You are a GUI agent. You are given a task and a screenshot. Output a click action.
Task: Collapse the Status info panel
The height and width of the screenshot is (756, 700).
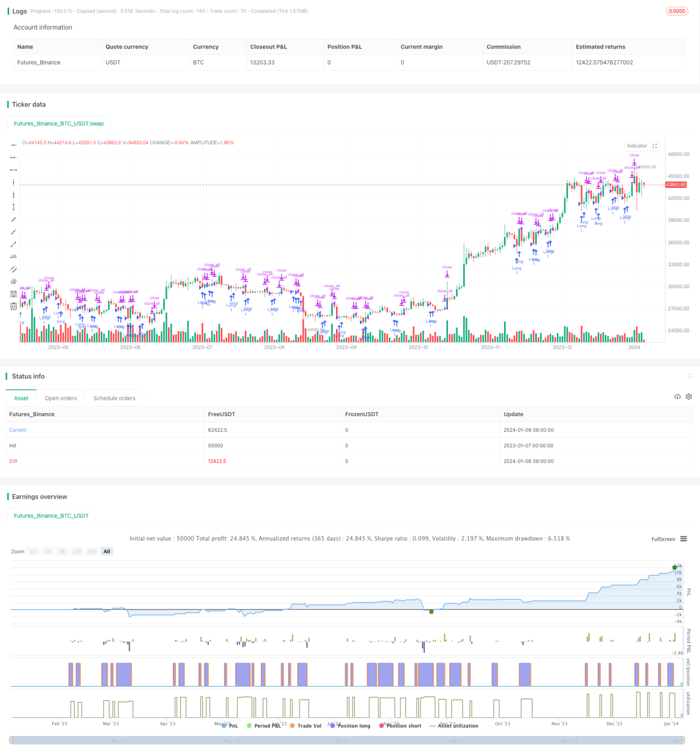(x=690, y=376)
